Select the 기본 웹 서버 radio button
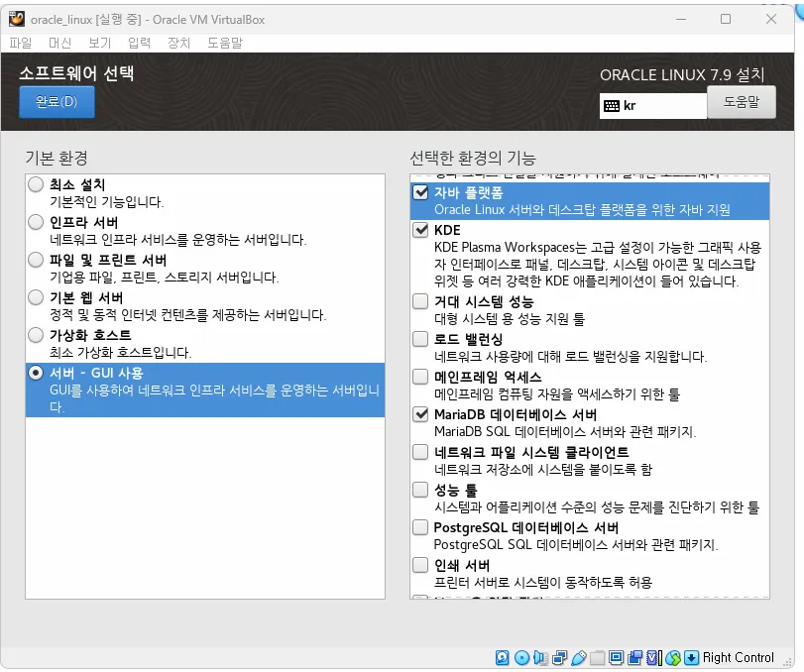Screen dimensions: 804x672 point(36,297)
